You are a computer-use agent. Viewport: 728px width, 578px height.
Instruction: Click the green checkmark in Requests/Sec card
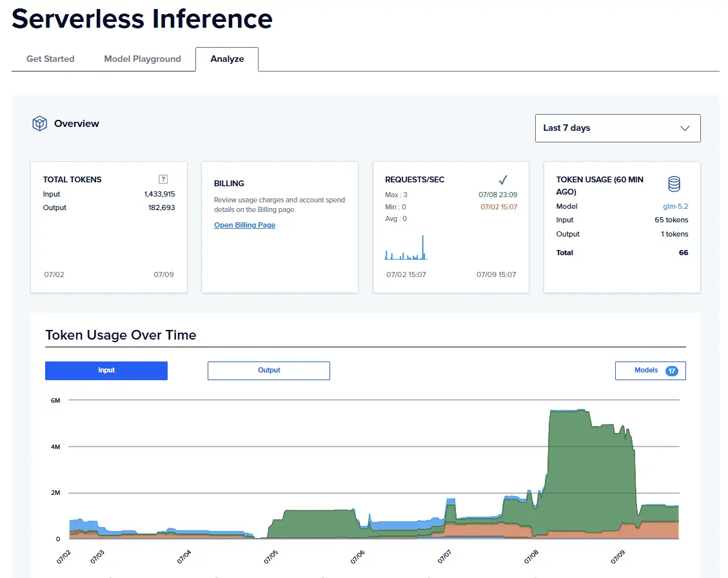pyautogui.click(x=503, y=180)
